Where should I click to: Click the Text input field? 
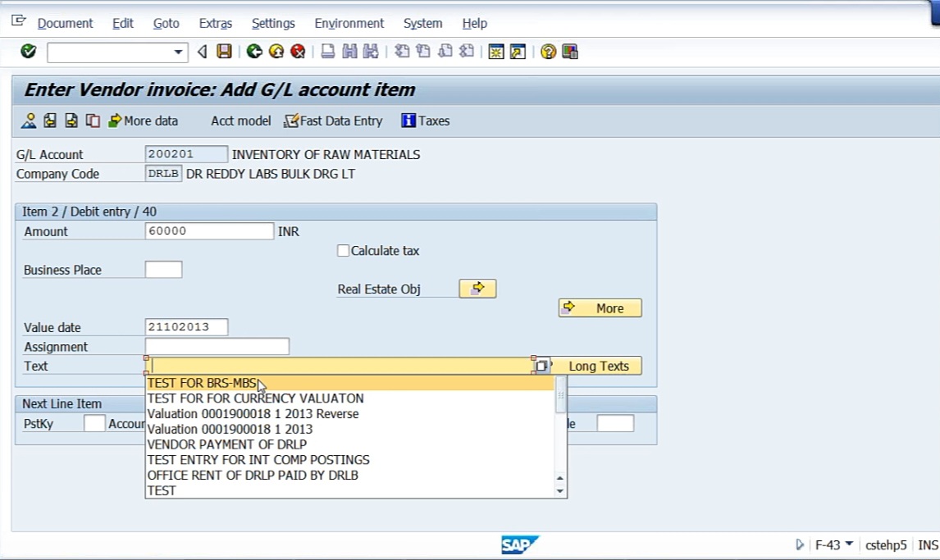pyautogui.click(x=339, y=366)
